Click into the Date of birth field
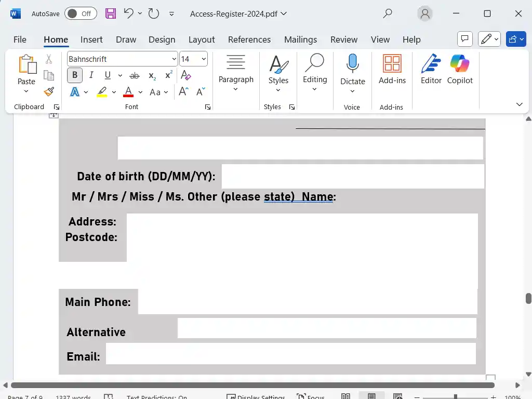The height and width of the screenshot is (399, 532). click(x=352, y=177)
